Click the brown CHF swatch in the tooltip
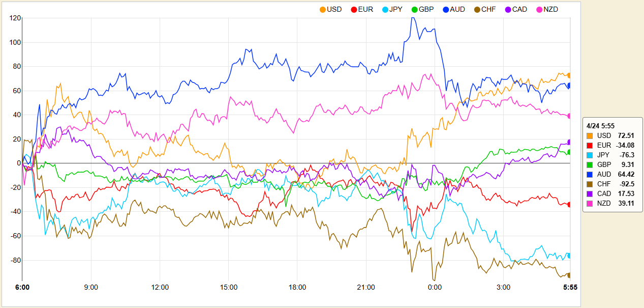This screenshot has width=644, height=308. [x=590, y=184]
